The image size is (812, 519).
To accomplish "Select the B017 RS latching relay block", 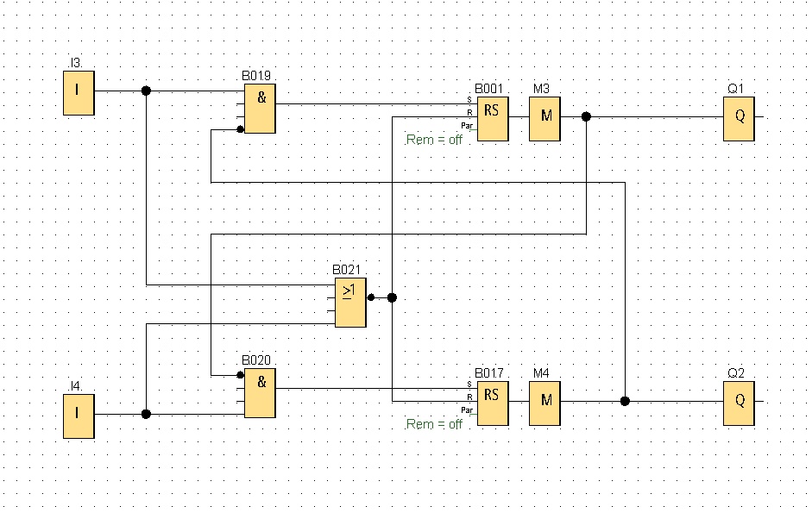I will click(x=492, y=402).
